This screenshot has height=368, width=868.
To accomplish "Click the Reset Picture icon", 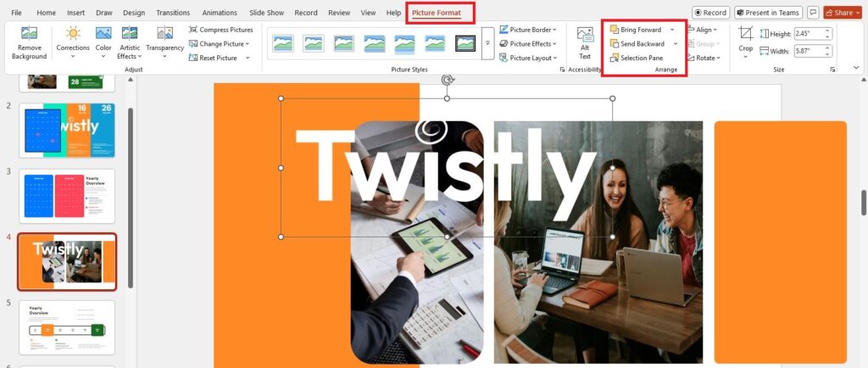I will click(193, 58).
